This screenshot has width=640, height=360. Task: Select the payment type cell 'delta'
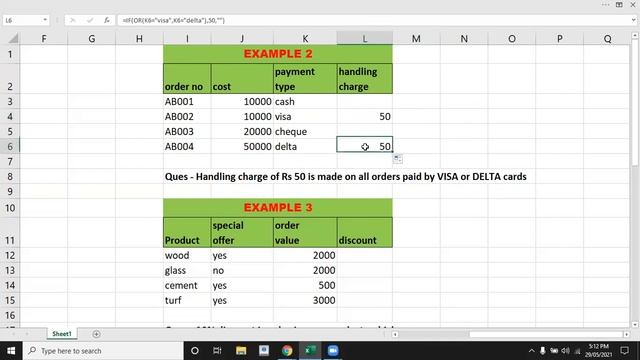[305, 147]
